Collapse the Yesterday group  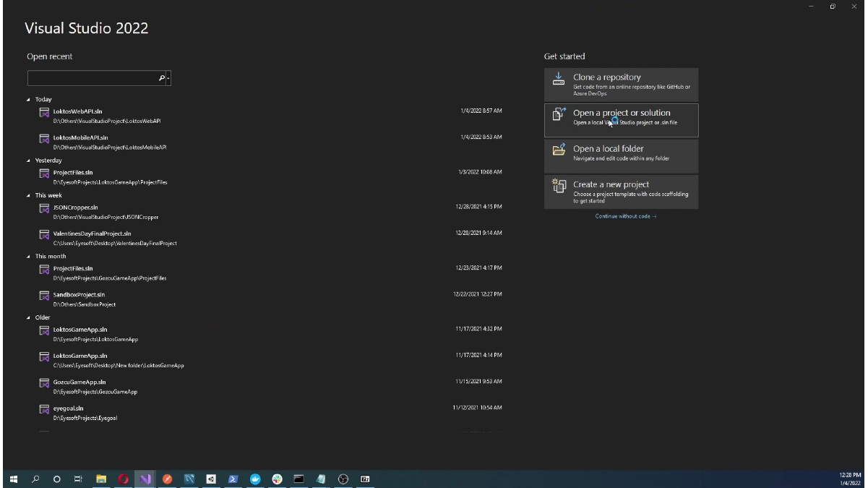[x=28, y=160]
